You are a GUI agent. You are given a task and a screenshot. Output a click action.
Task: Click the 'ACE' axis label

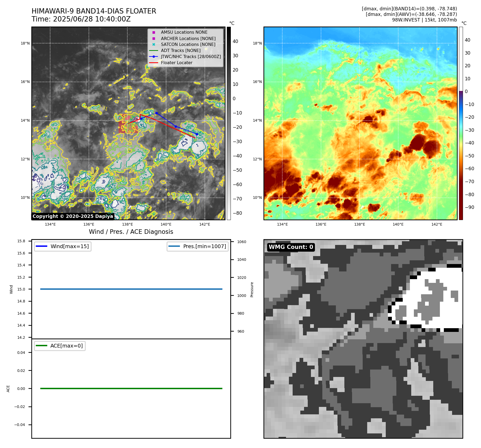(x=8, y=389)
